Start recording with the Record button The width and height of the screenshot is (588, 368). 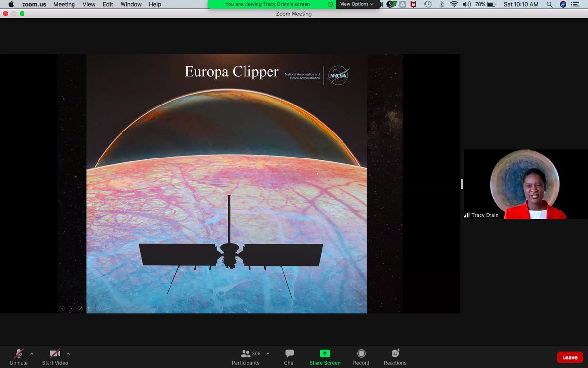pyautogui.click(x=361, y=357)
